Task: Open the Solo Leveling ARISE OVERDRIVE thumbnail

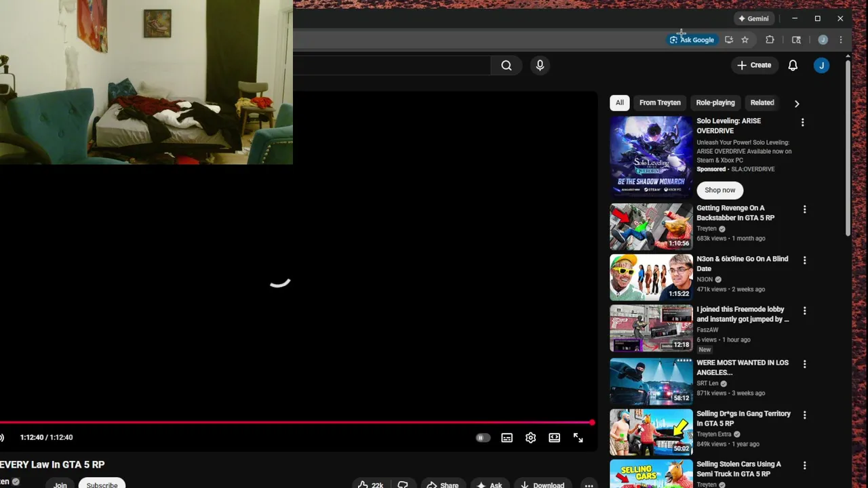Action: click(651, 157)
